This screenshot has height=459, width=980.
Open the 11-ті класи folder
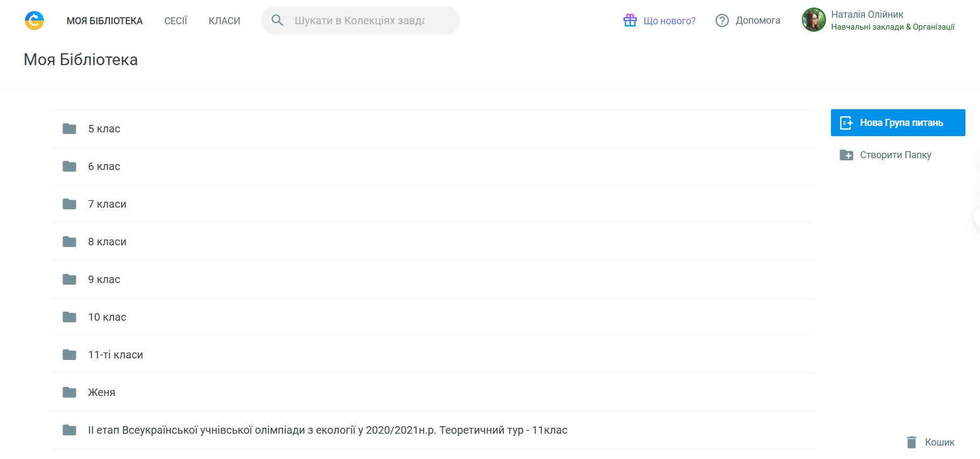click(115, 355)
